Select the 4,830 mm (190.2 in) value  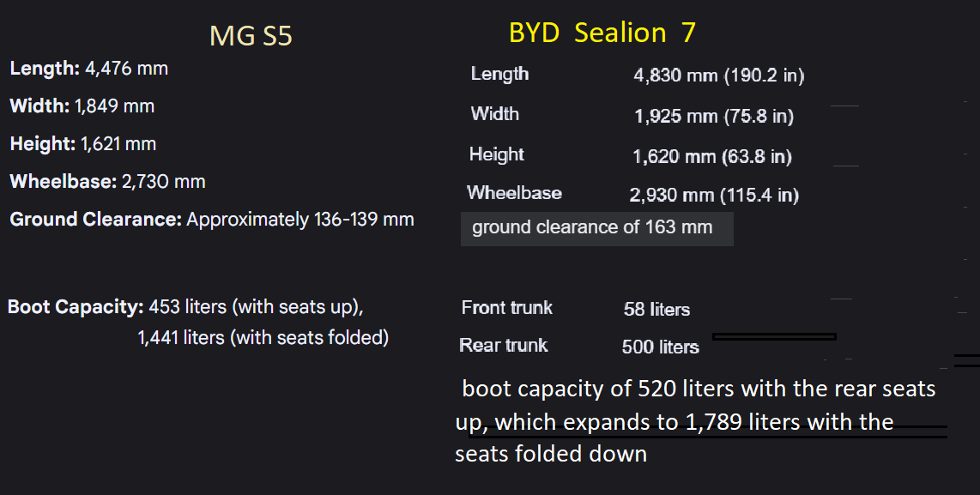tap(718, 75)
